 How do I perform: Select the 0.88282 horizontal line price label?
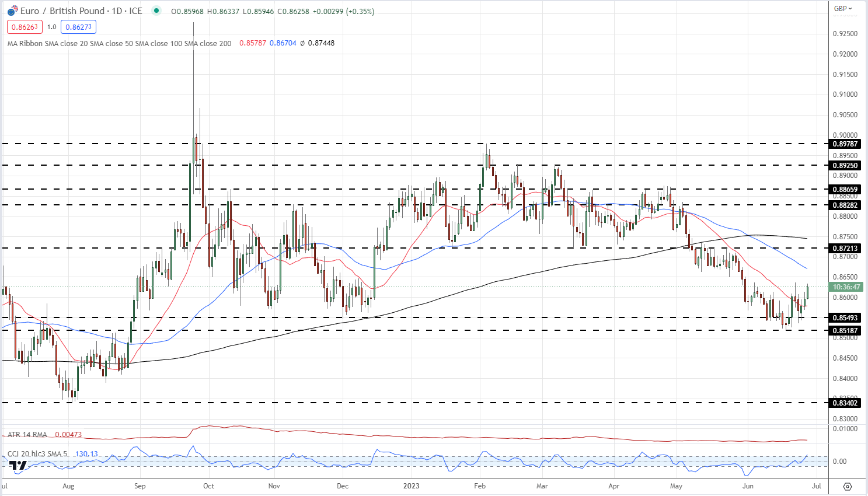(x=845, y=205)
